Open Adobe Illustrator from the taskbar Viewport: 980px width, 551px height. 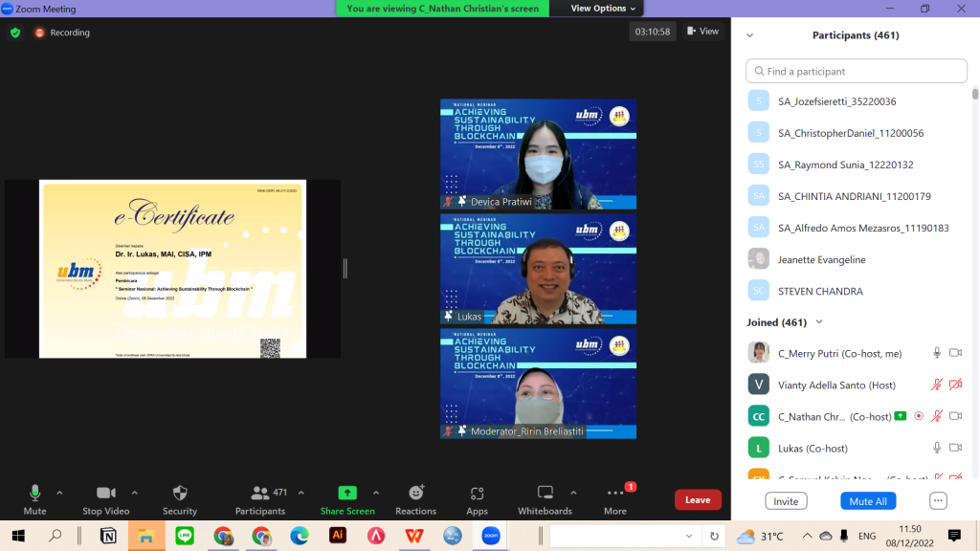[x=338, y=536]
